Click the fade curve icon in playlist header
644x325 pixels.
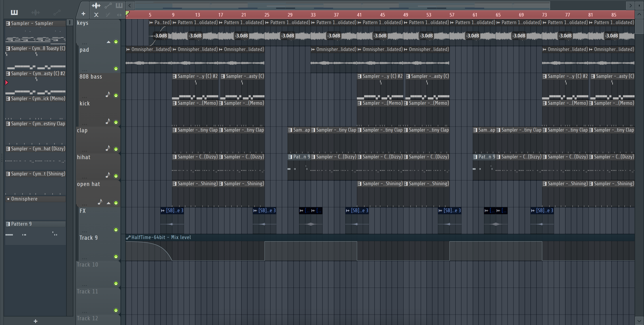coord(108,15)
